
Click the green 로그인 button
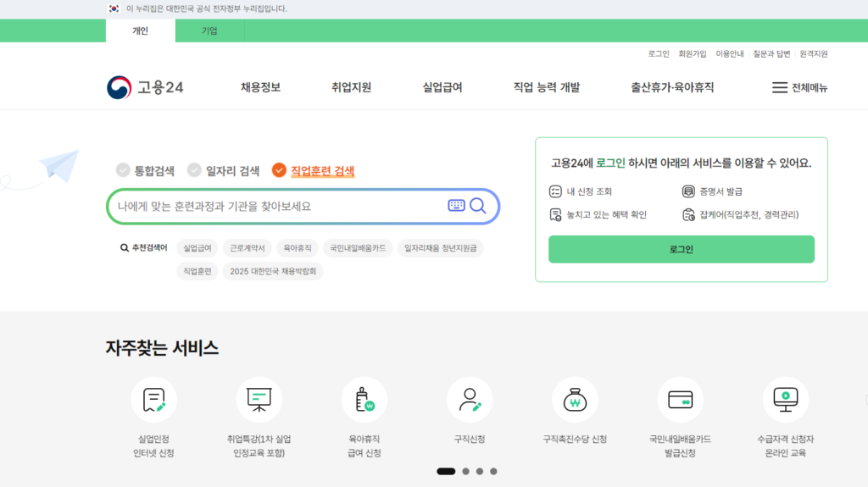[x=682, y=249]
